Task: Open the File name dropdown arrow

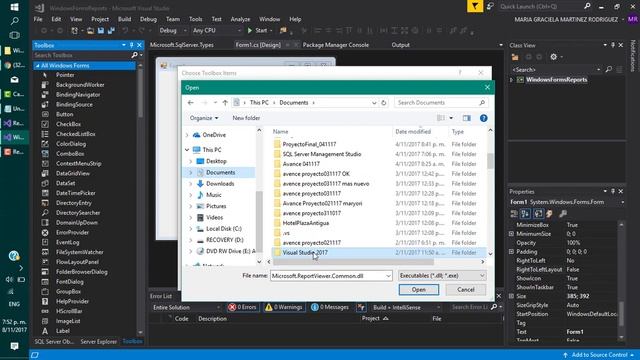Action: point(388,276)
